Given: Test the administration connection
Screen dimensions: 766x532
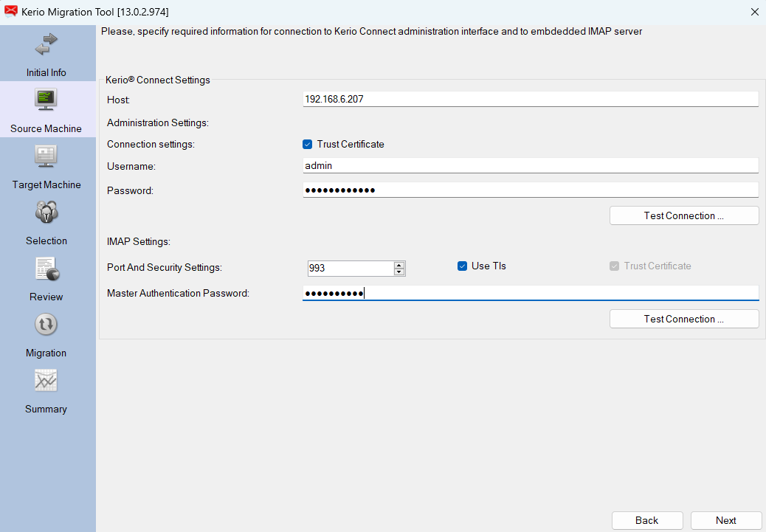Looking at the screenshot, I should click(684, 215).
